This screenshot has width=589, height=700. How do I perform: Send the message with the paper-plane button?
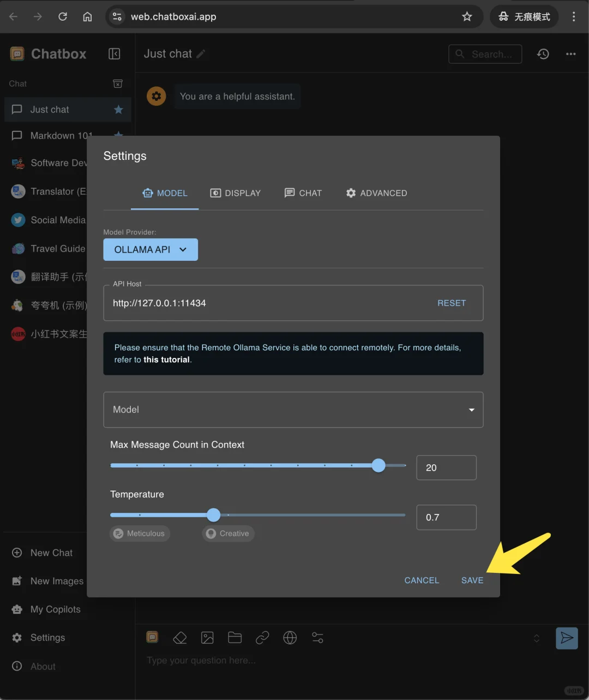coord(567,638)
